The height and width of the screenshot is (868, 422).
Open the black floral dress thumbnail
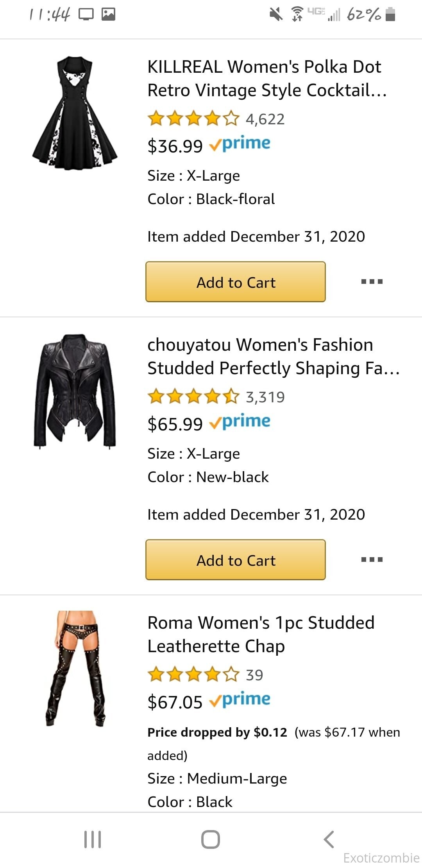click(75, 113)
